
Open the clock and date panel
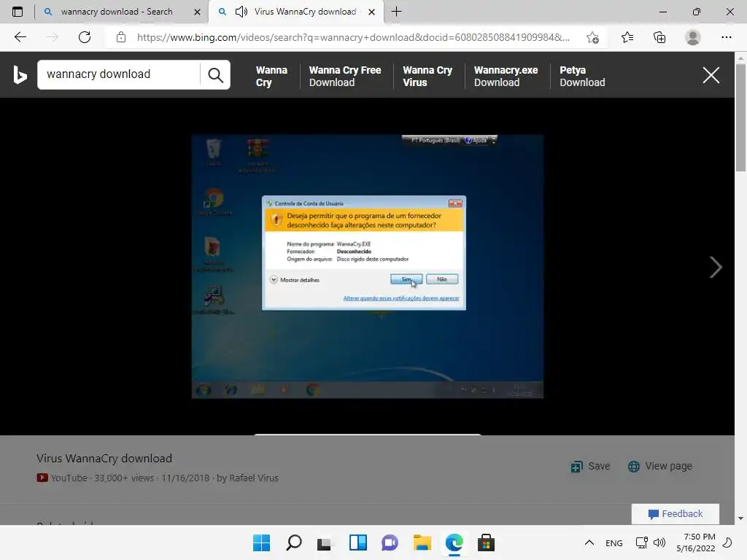coord(696,542)
